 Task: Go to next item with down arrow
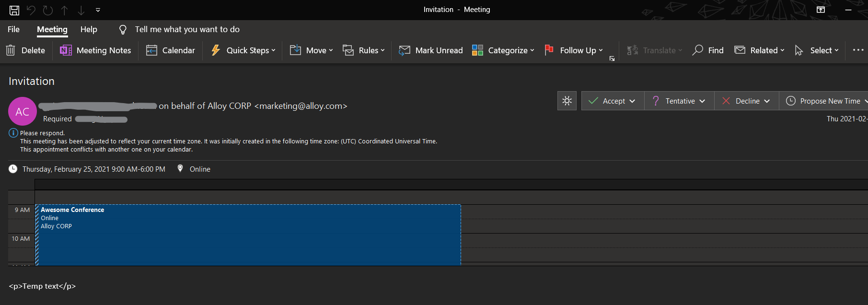[81, 10]
